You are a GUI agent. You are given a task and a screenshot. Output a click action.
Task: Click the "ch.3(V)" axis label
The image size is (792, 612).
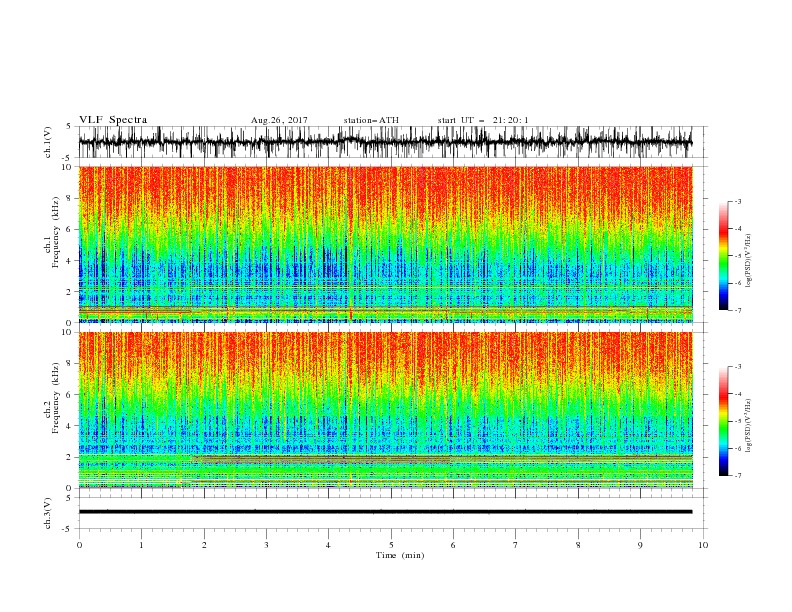pos(48,513)
